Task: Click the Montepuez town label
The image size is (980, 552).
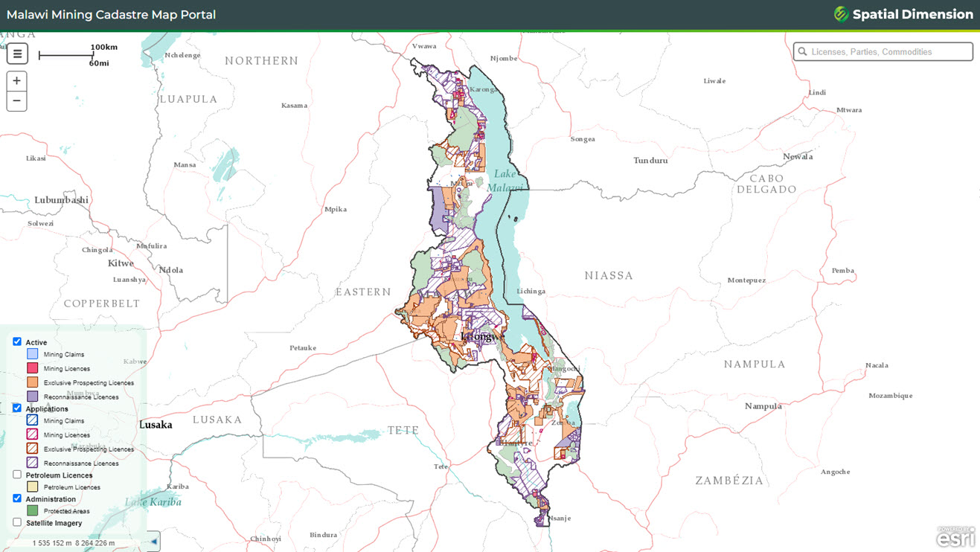Action: (746, 280)
